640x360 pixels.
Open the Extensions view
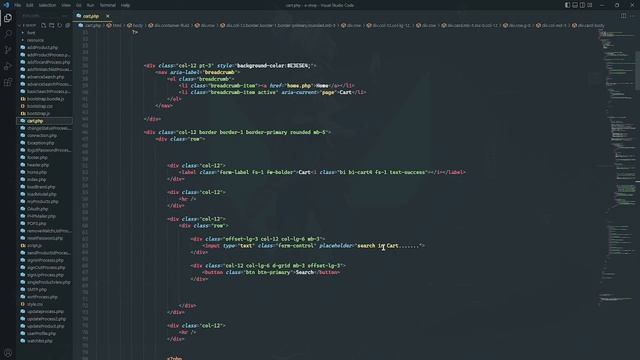8,82
